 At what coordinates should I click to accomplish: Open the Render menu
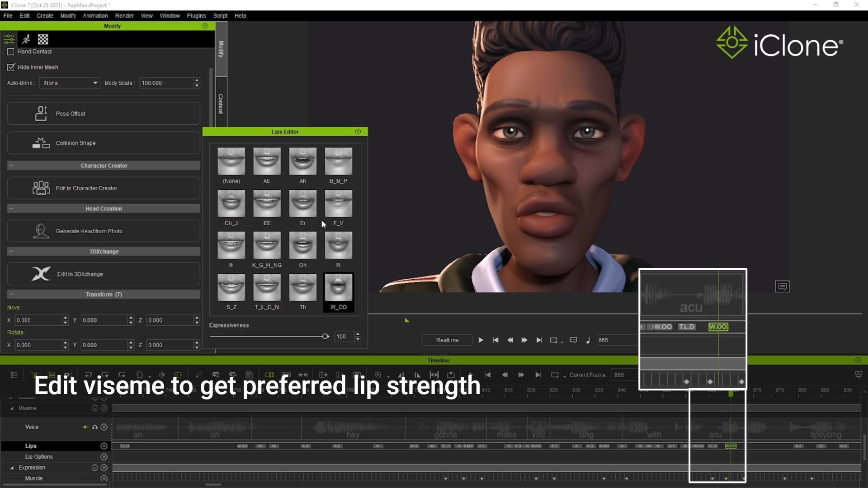pyautogui.click(x=124, y=15)
